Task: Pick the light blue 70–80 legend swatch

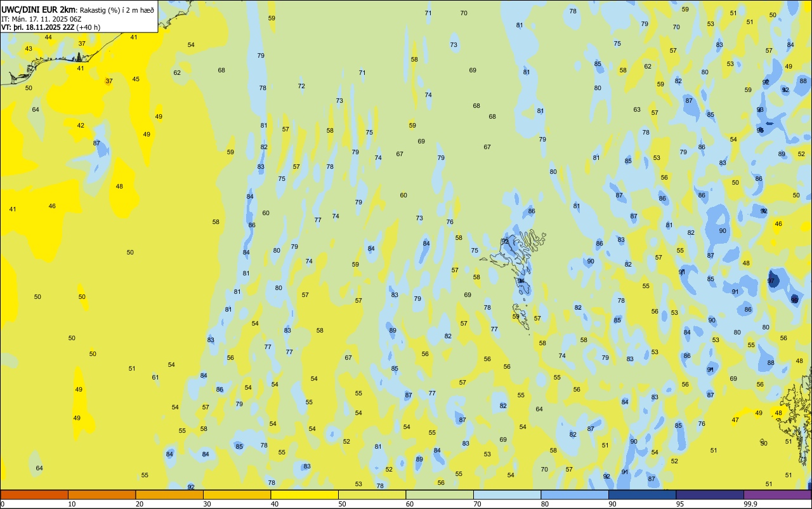Action: 507,494
